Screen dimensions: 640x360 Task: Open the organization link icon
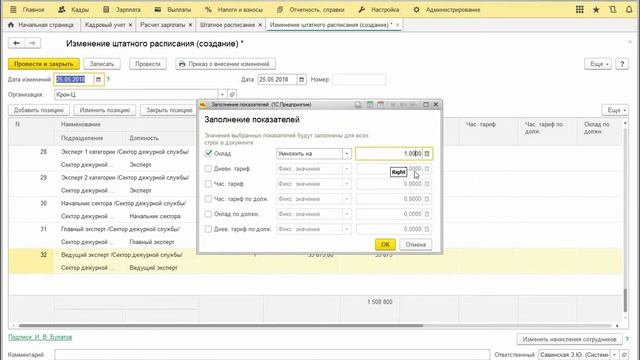232,94
